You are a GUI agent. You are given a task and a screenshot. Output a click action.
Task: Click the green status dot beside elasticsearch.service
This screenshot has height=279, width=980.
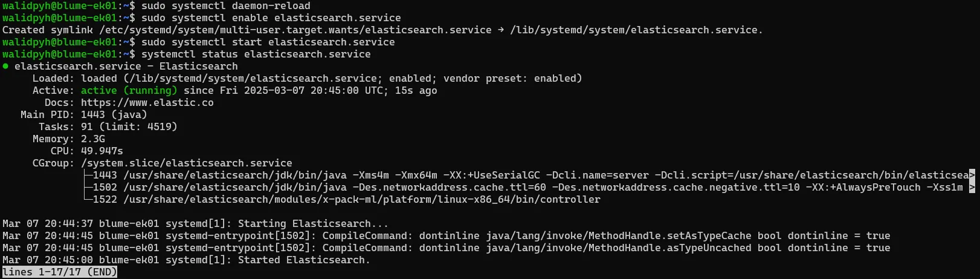[5, 66]
